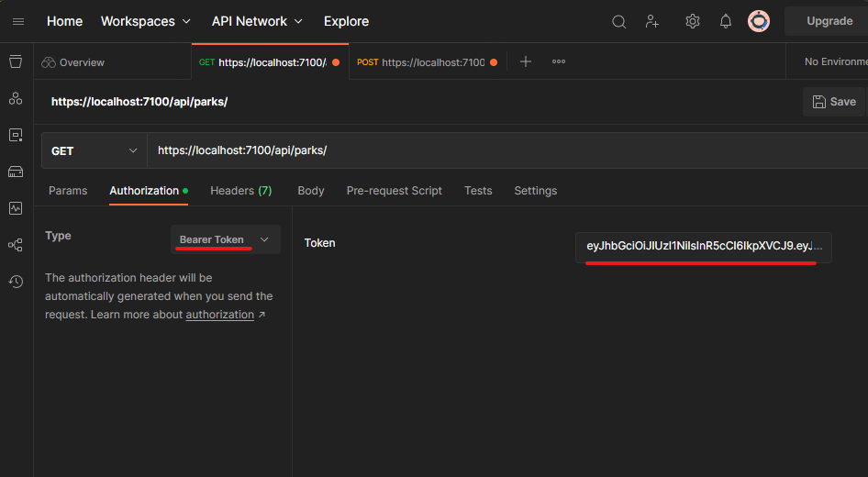This screenshot has width=868, height=477.
Task: Open Flows in the sidebar
Action: point(16,245)
